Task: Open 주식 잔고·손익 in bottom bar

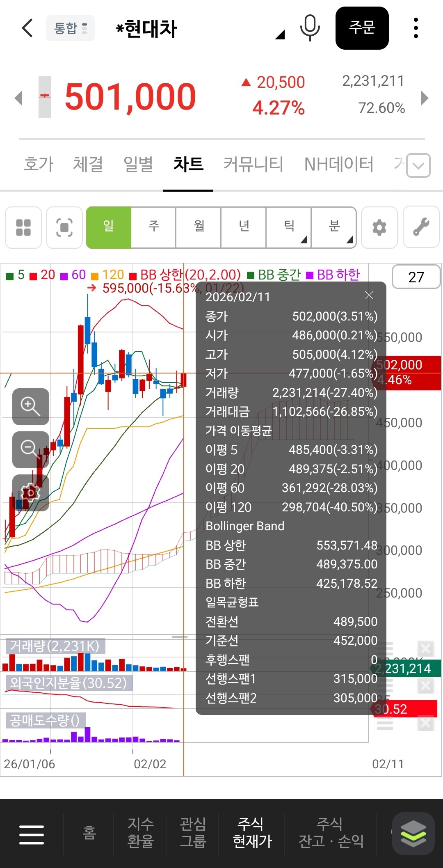Action: tap(331, 833)
